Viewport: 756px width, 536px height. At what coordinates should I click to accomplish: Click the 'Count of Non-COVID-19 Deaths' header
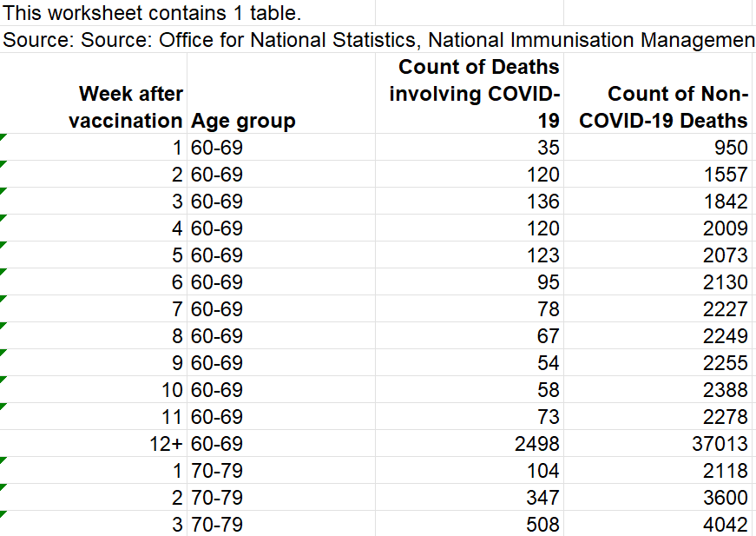(x=660, y=93)
